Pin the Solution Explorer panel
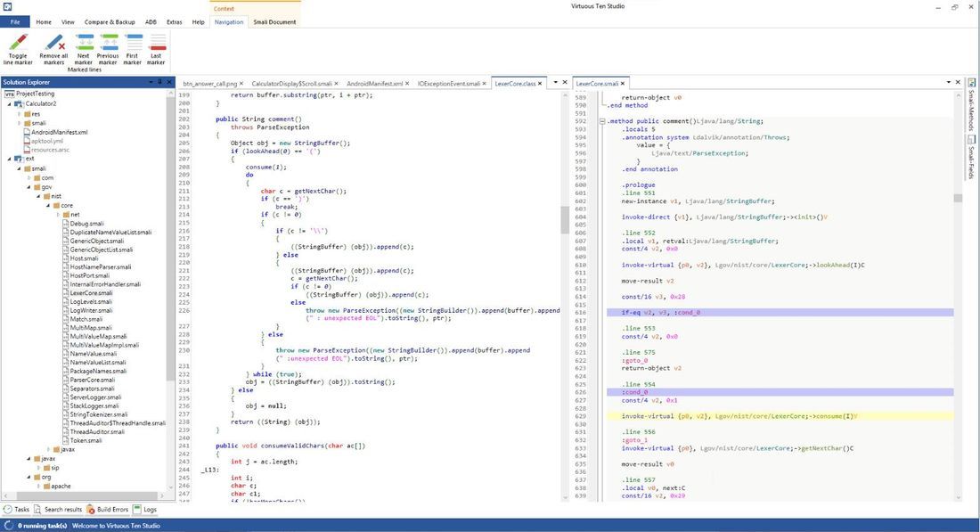 [160, 82]
